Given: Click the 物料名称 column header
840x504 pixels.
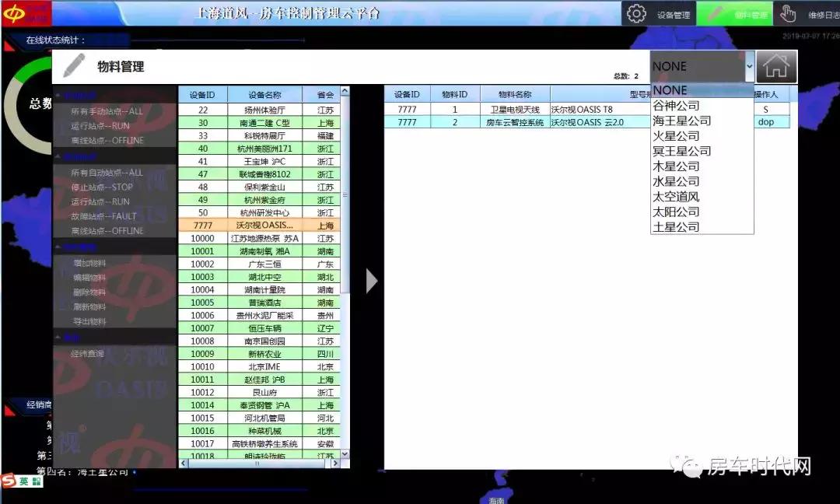Looking at the screenshot, I should point(515,94).
